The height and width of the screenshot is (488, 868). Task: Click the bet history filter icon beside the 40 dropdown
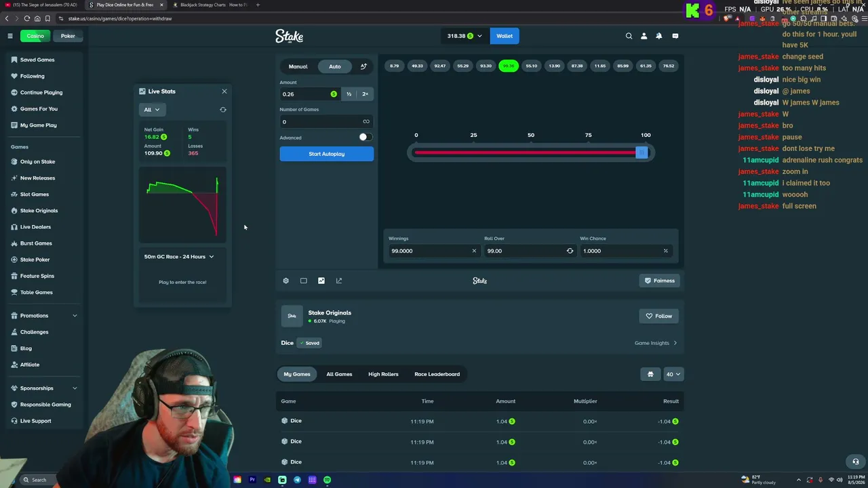(x=650, y=374)
